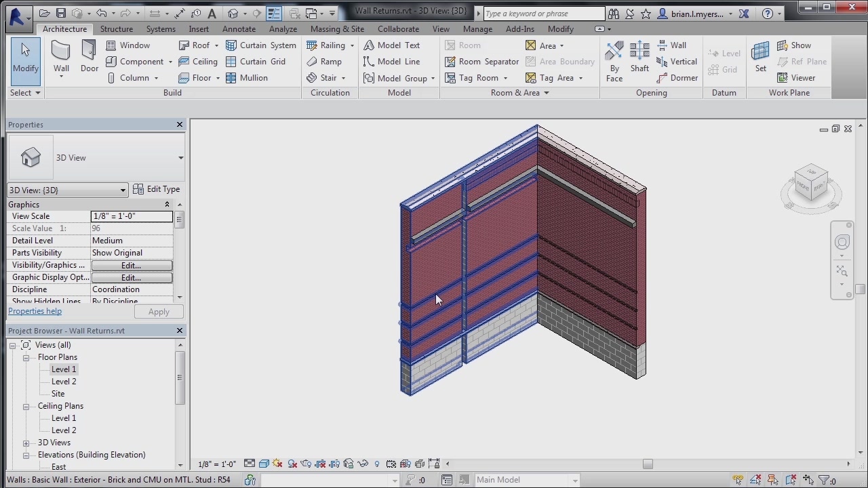The width and height of the screenshot is (868, 488).
Task: Open the Manage ribbon tab
Action: (x=477, y=29)
